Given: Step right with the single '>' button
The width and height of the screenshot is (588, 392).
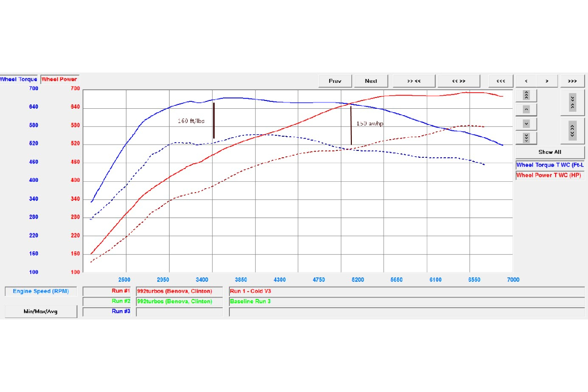Looking at the screenshot, I should coord(547,81).
